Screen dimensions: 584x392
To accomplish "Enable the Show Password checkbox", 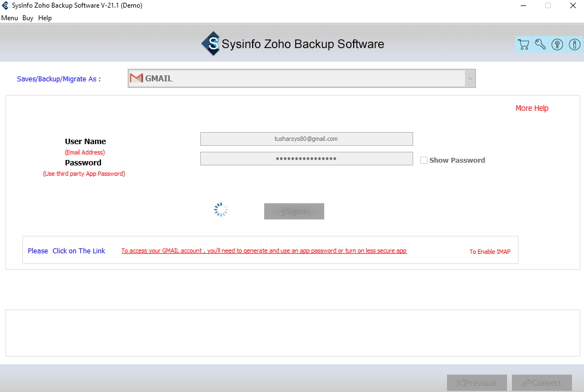I will (424, 160).
